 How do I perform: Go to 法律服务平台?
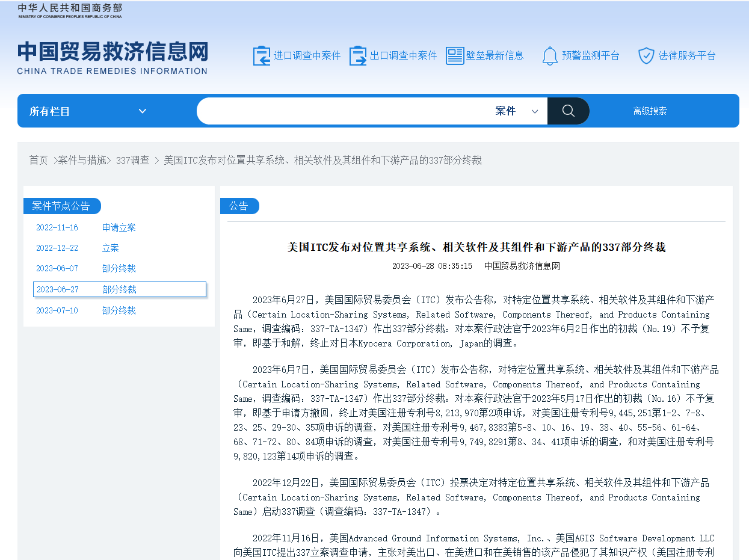coord(687,55)
